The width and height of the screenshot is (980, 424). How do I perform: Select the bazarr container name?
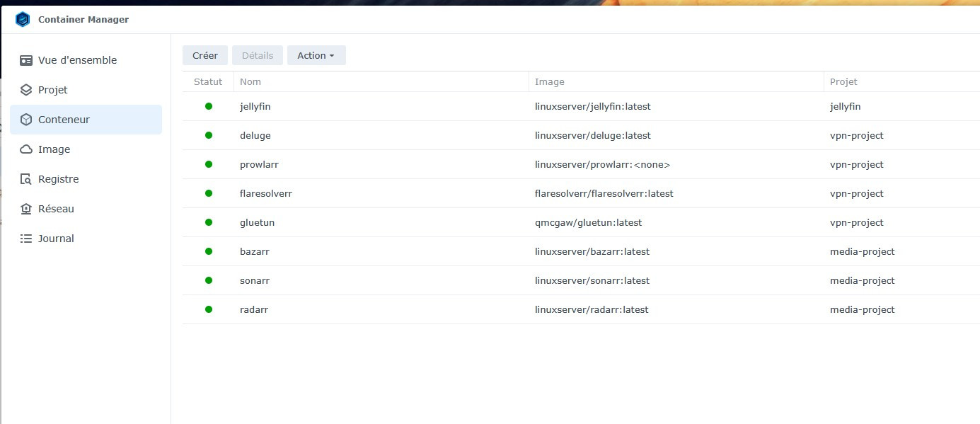tap(255, 251)
